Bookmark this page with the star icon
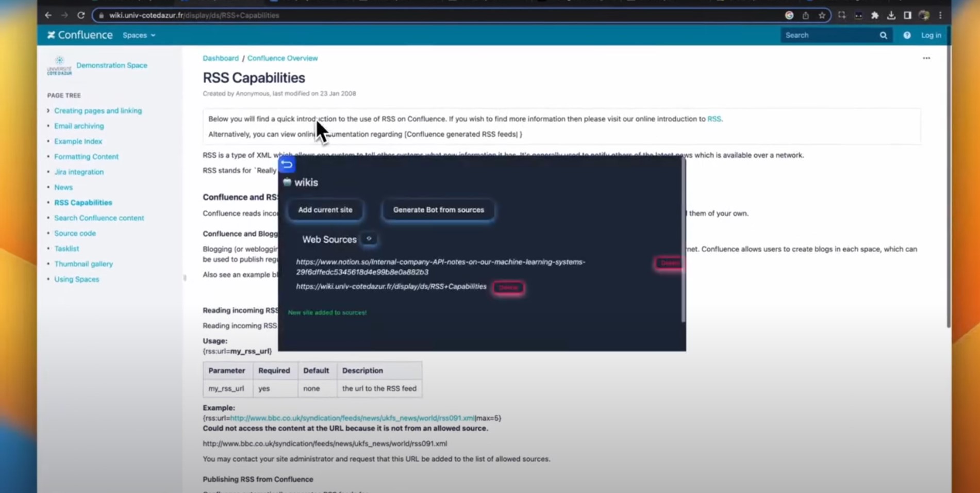 pyautogui.click(x=822, y=15)
